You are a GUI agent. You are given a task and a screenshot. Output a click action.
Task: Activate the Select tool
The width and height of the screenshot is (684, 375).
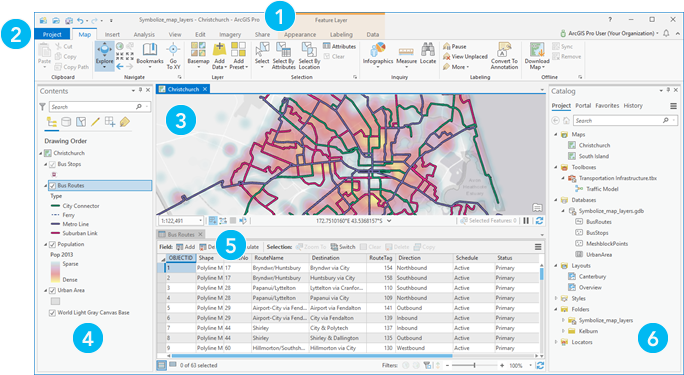point(262,56)
